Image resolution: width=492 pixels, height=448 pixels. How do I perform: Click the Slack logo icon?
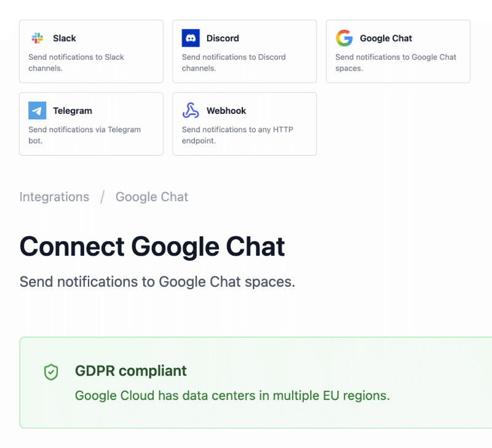click(38, 38)
